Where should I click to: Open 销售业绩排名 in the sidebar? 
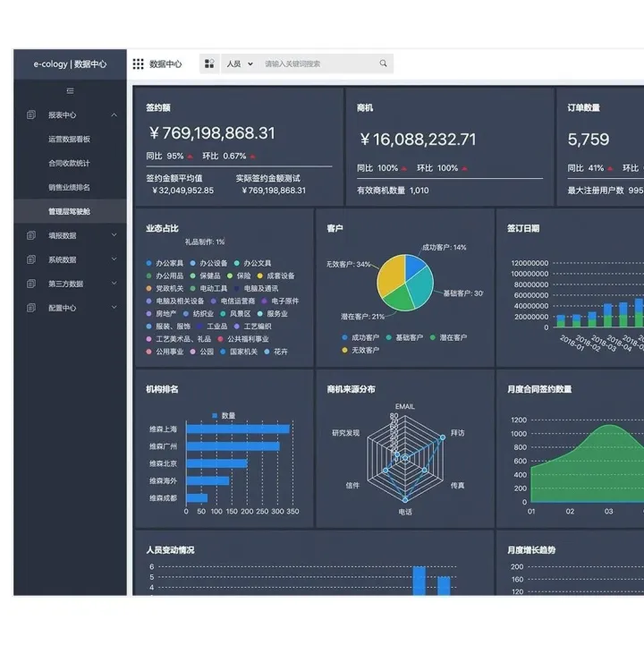(69, 188)
